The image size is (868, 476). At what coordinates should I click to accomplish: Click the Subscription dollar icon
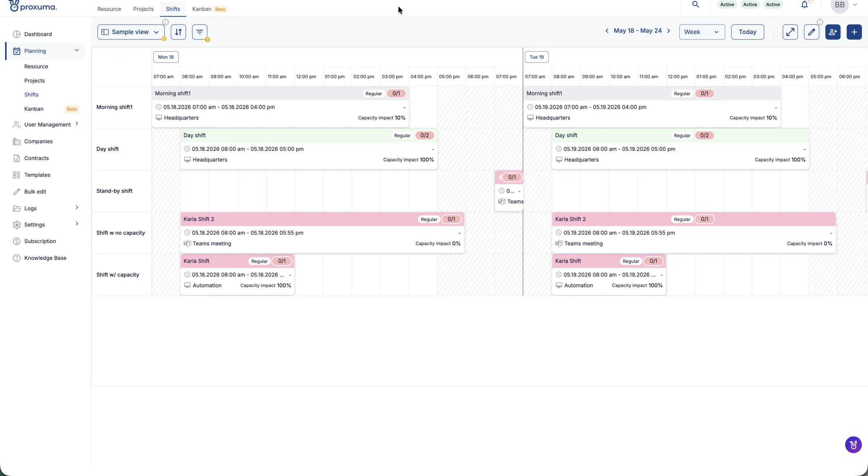click(x=17, y=241)
